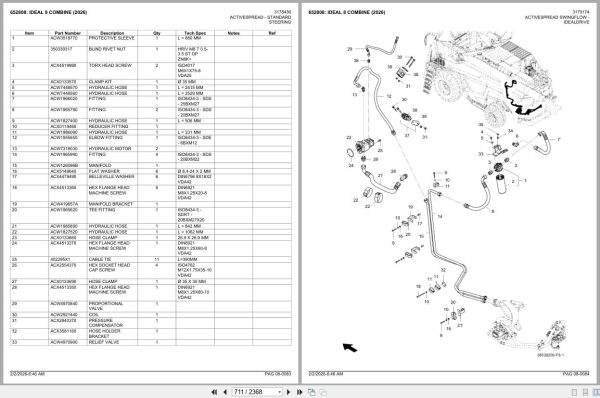The height and width of the screenshot is (398, 600).
Task: Click the ELBOW FITTING entry
Action: (106, 137)
